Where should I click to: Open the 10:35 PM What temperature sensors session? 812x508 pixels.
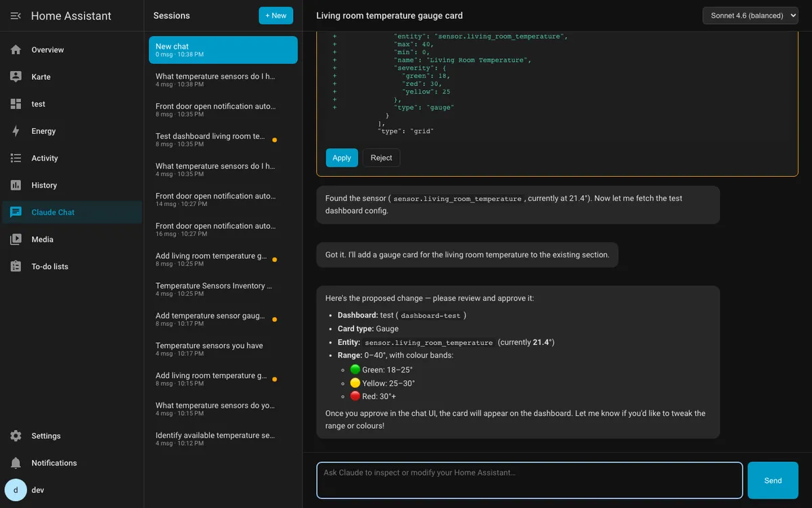click(223, 169)
